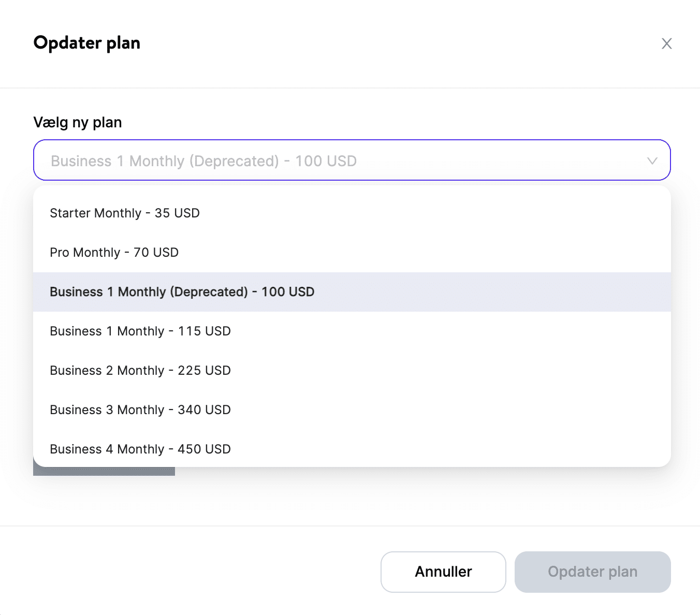The height and width of the screenshot is (615, 700).
Task: Click the "35 USD" price in the Starter row
Action: (x=177, y=213)
